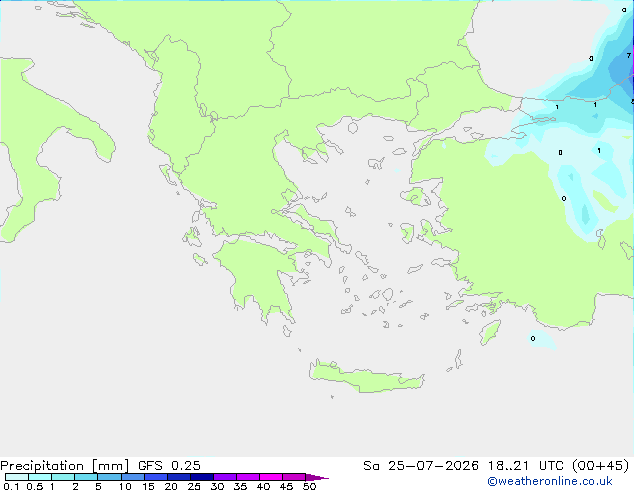Pick the 15–20 mm legend color swatch
634x490 pixels.
coord(155,477)
